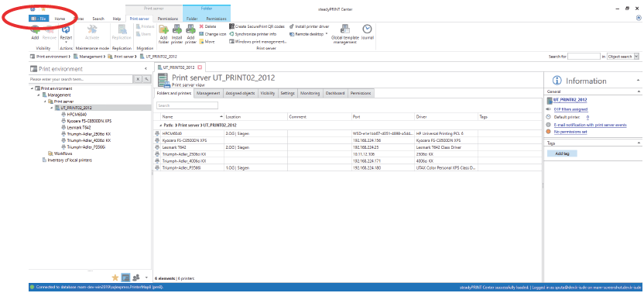Switch to the Search ribbon tab
The width and height of the screenshot is (644, 293).
click(x=98, y=19)
